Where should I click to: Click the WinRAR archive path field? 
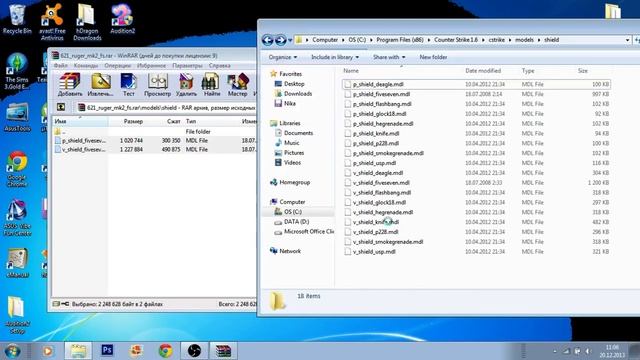(166, 107)
